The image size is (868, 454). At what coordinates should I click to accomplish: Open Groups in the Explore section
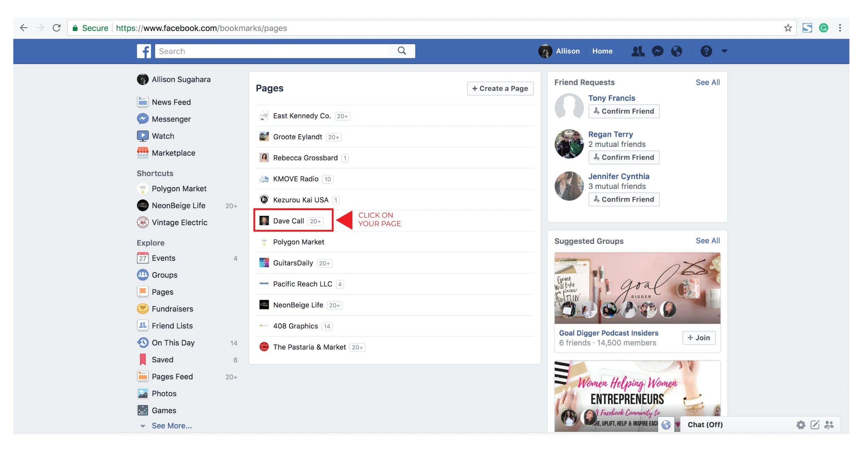coord(157,275)
